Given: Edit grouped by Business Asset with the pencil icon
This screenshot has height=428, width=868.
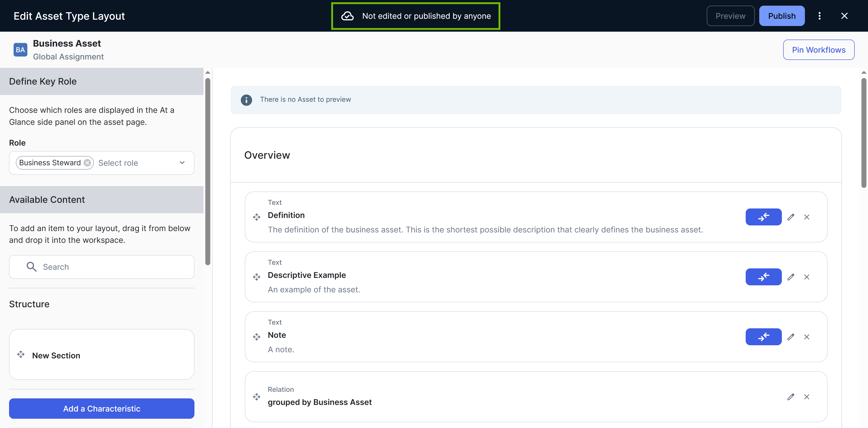Looking at the screenshot, I should pos(791,397).
